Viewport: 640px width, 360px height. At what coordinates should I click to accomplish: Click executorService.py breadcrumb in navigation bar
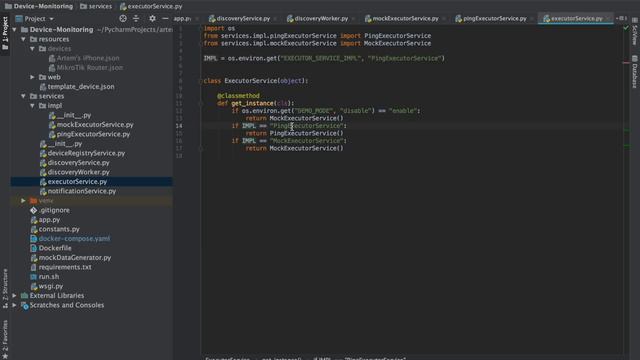(x=151, y=7)
